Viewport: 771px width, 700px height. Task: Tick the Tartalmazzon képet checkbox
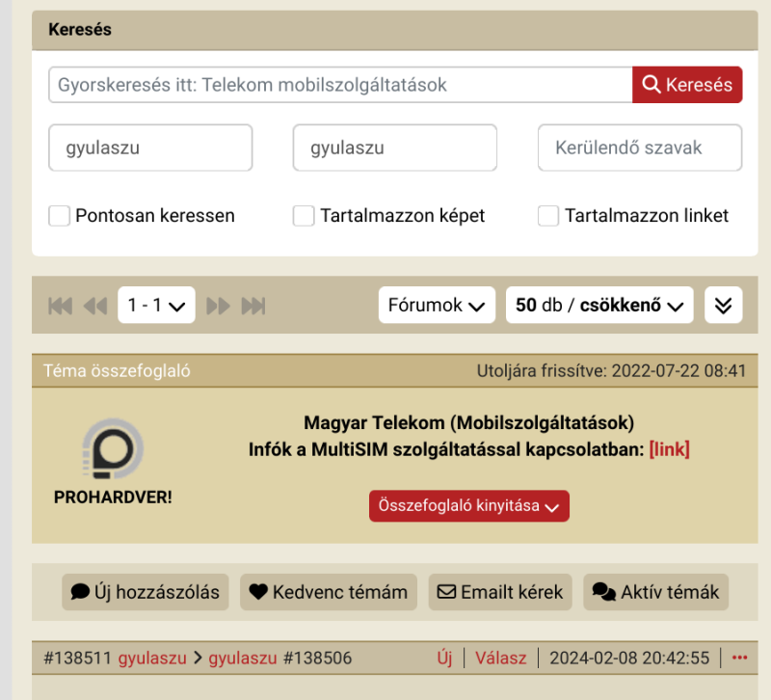point(304,216)
